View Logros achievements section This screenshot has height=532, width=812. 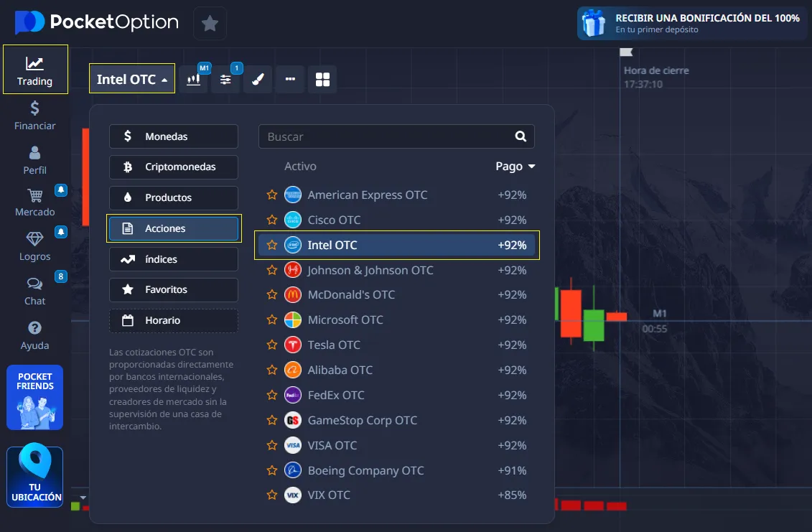coord(34,246)
